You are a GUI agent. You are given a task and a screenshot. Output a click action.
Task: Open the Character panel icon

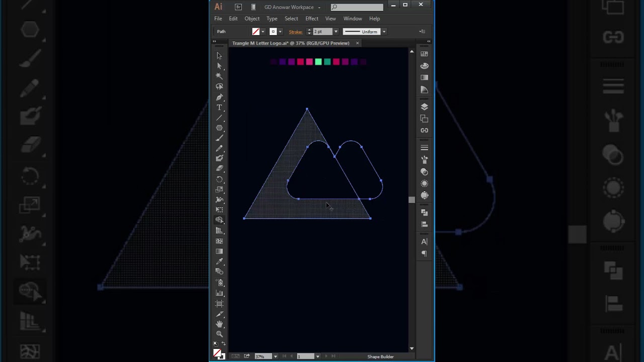(x=424, y=242)
